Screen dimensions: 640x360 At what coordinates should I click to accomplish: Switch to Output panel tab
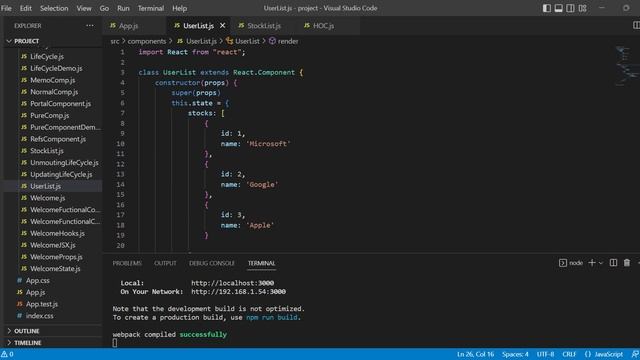tap(165, 263)
